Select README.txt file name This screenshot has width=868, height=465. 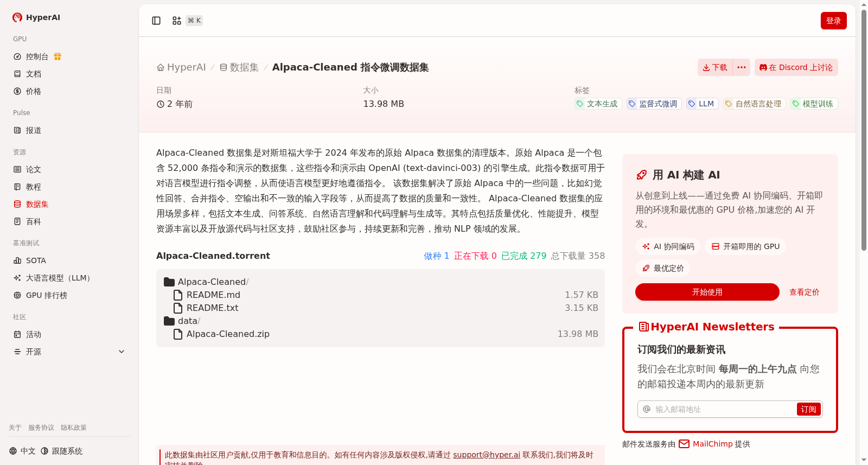[213, 308]
